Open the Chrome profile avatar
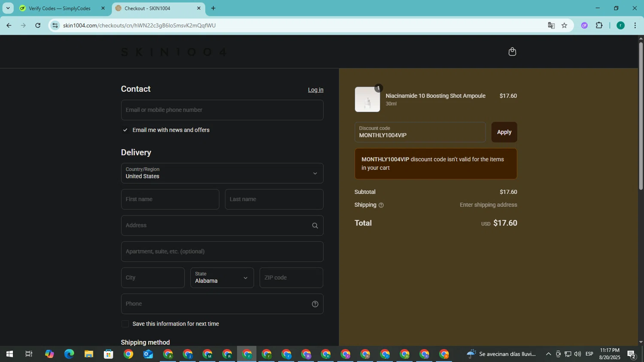This screenshot has height=362, width=644. (x=620, y=25)
